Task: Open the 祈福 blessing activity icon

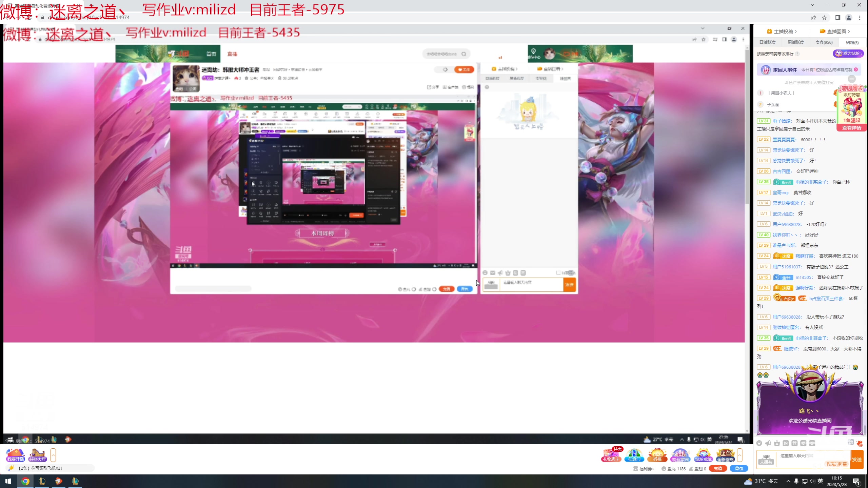Action: click(x=657, y=455)
